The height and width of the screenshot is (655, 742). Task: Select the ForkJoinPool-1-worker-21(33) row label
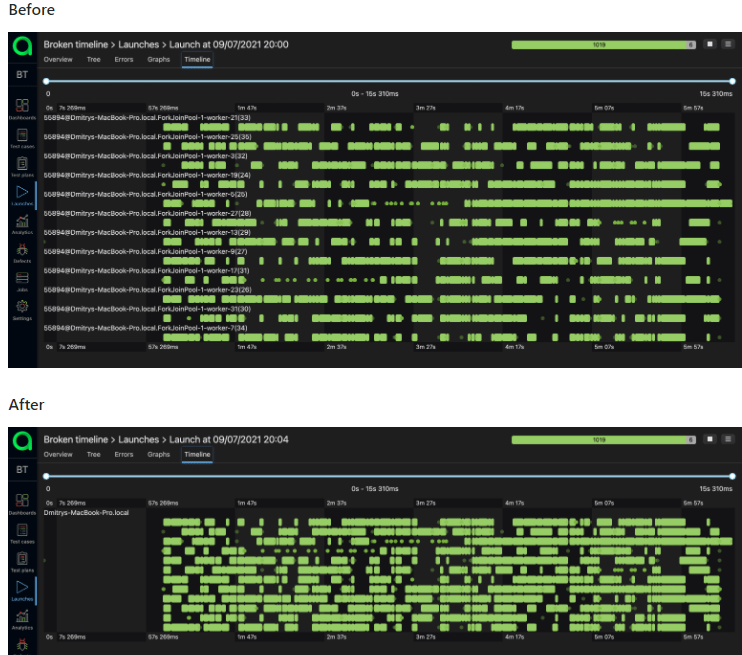point(147,117)
